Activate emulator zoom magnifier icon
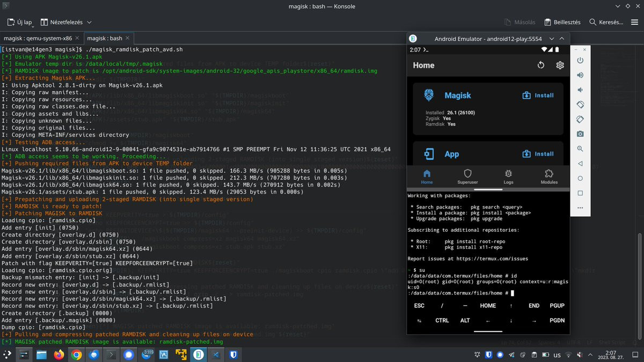The height and width of the screenshot is (362, 644). (580, 149)
